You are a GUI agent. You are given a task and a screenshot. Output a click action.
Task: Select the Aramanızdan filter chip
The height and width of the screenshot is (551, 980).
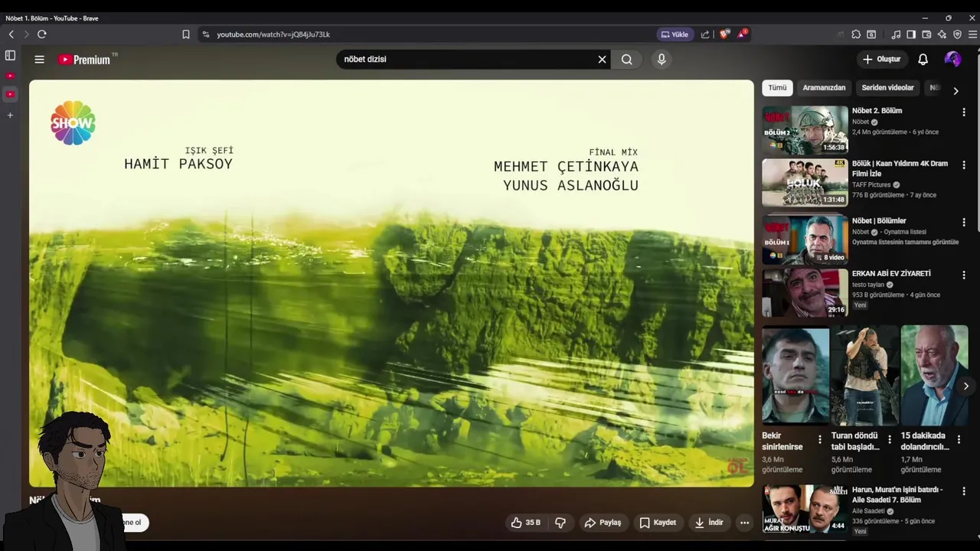point(824,88)
